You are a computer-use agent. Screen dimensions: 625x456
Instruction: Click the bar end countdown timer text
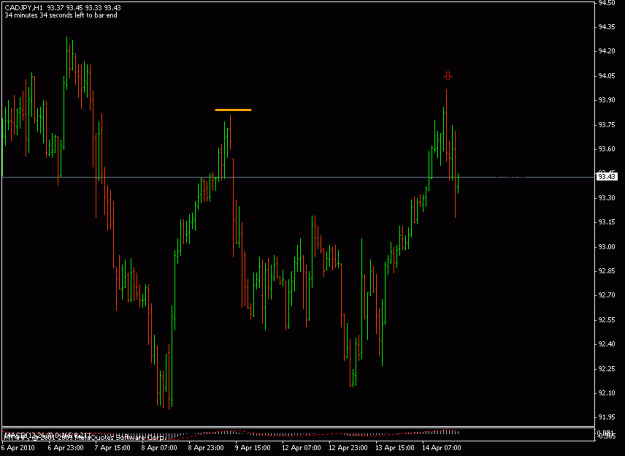pyautogui.click(x=61, y=16)
